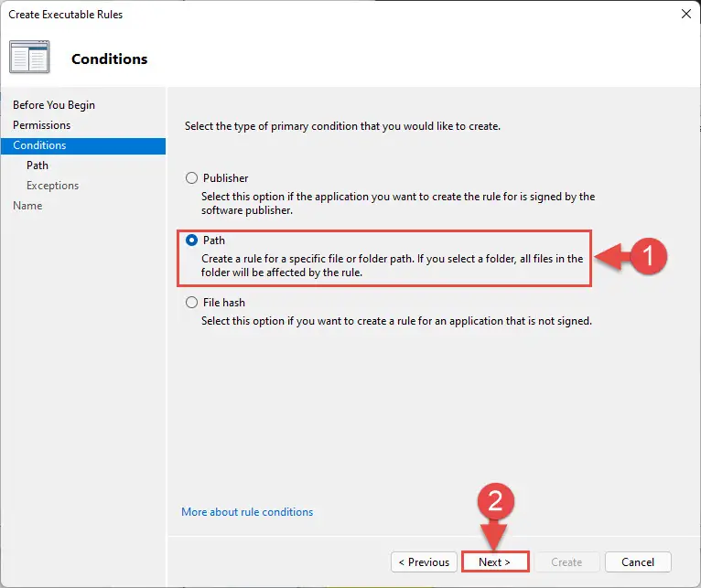
Task: Click the Publisher option label text
Action: (x=225, y=177)
